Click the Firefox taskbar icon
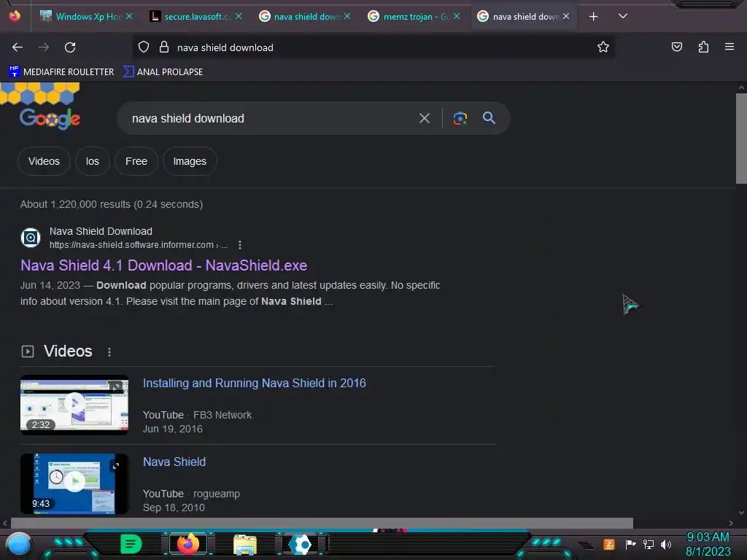This screenshot has height=560, width=747. [x=187, y=544]
